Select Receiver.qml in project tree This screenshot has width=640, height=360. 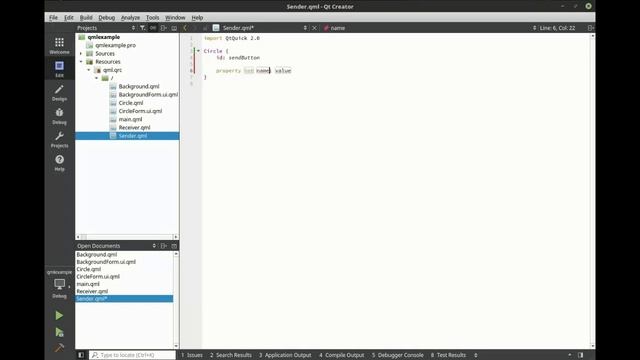(134, 127)
